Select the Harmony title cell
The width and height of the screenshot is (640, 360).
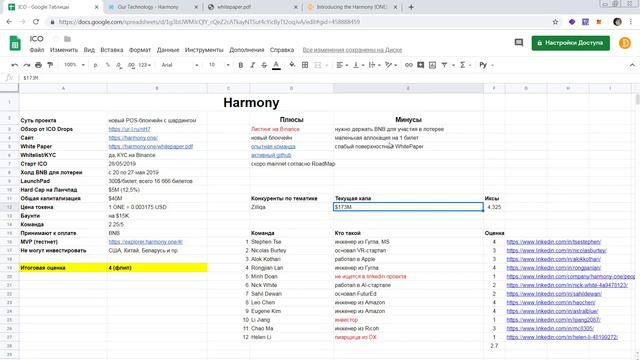pos(251,102)
